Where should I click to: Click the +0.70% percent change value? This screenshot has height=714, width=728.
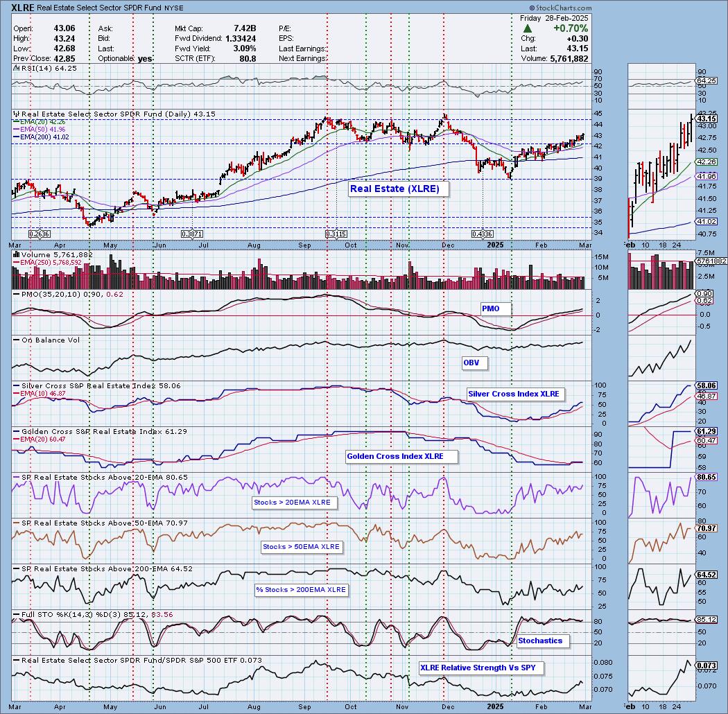(571, 28)
